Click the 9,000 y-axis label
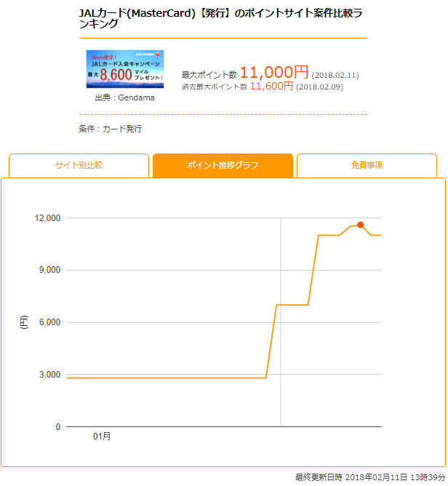 pos(49,270)
